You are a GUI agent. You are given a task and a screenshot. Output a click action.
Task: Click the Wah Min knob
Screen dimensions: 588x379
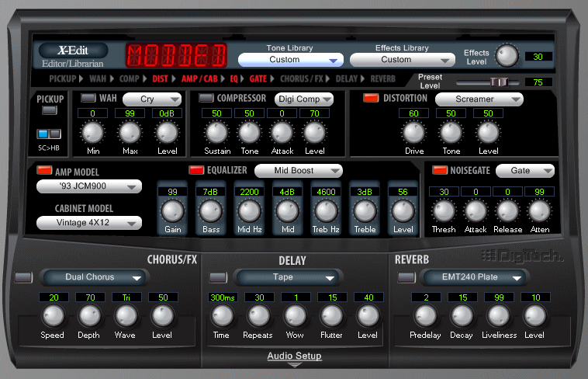[x=92, y=133]
